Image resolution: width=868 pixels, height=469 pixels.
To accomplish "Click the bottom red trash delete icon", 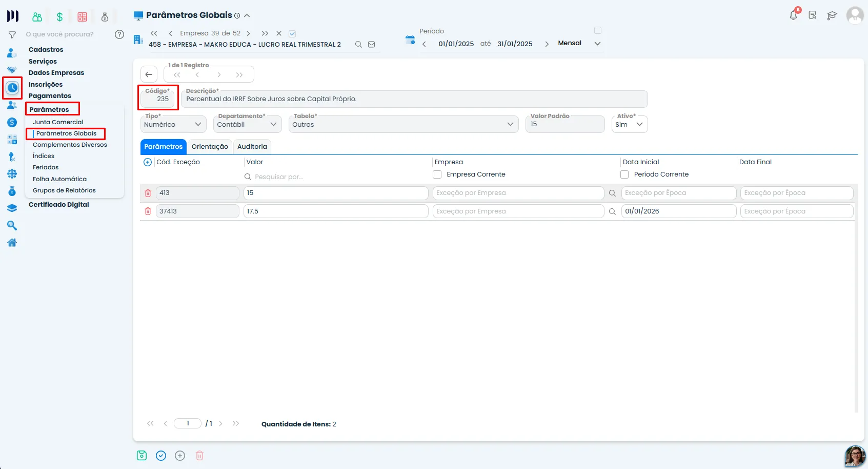I will (200, 456).
